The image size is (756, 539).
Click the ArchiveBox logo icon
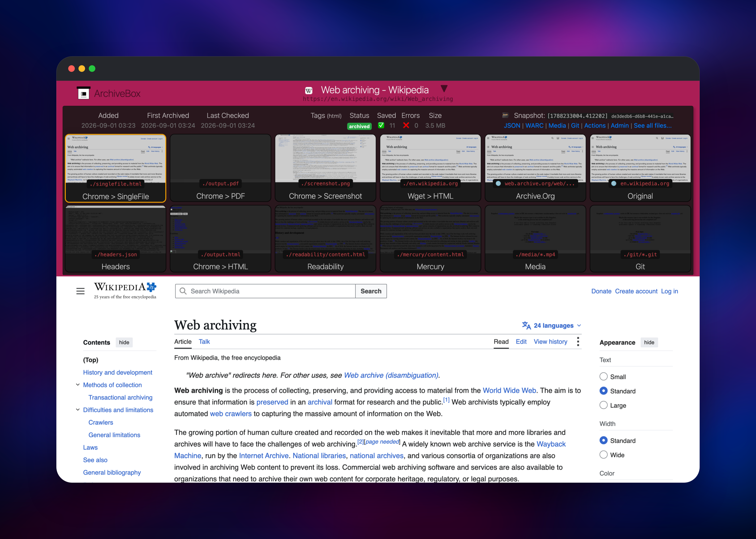coord(83,93)
